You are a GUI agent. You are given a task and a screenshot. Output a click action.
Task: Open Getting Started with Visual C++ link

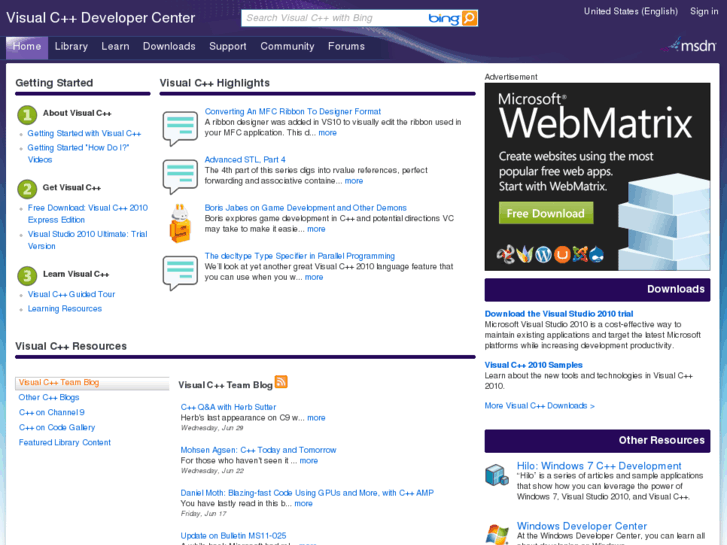(x=84, y=134)
